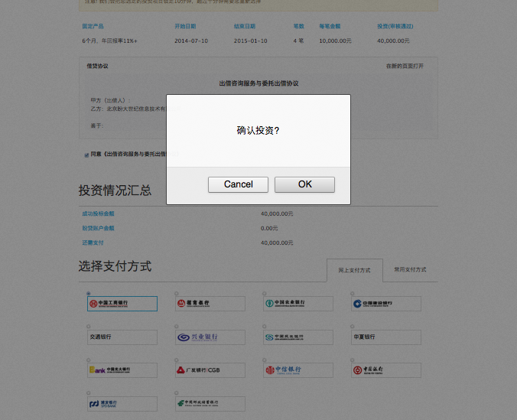Open the 在新的页面打开 link
This screenshot has width=517, height=420.
(405, 67)
